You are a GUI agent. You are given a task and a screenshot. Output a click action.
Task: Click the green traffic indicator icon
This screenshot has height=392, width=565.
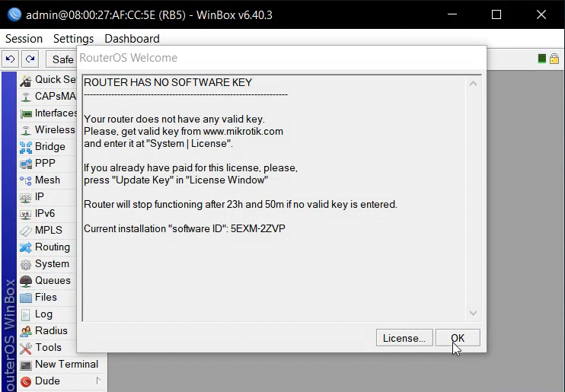pos(541,59)
